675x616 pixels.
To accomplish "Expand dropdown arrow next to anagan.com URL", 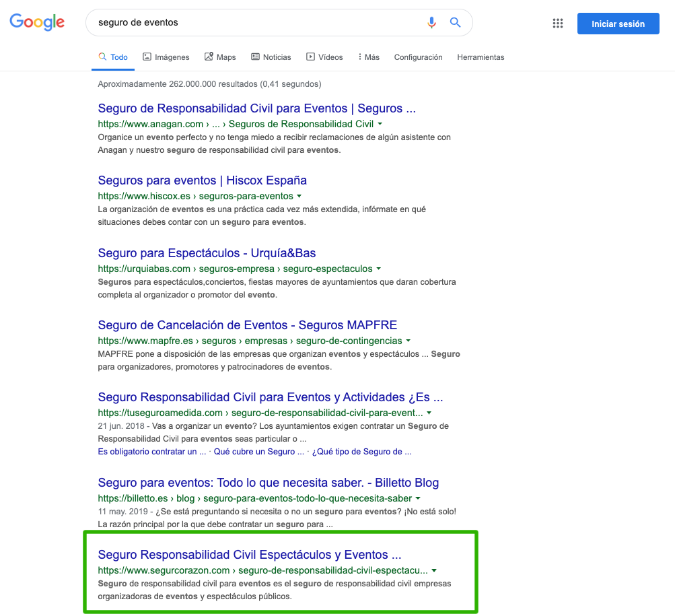I will (x=380, y=124).
